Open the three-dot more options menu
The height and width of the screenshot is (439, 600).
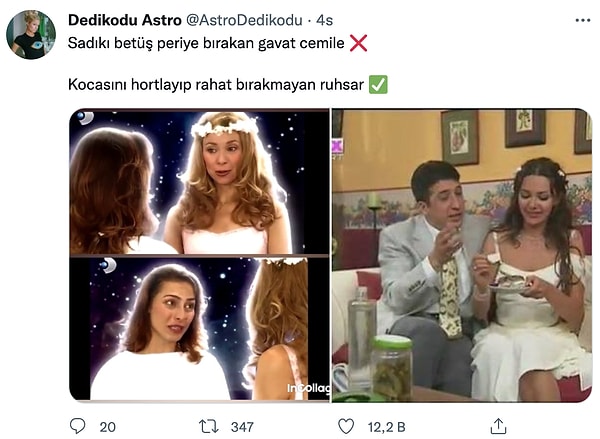[583, 20]
